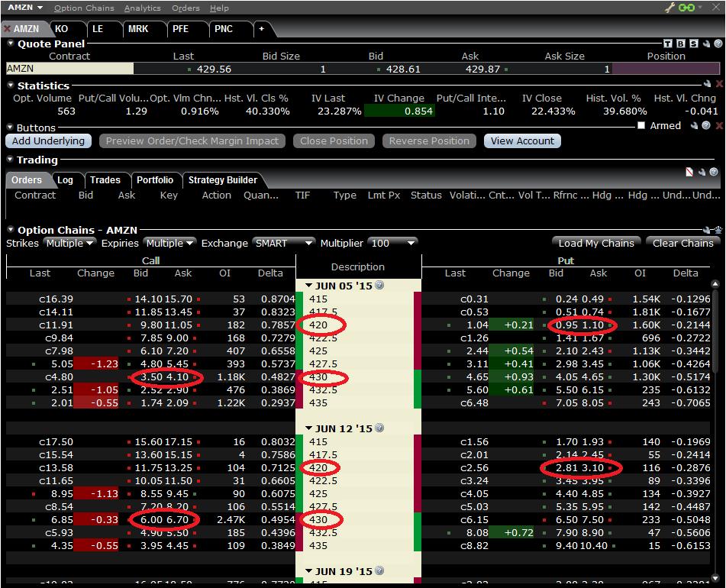Viewport: 726px width, 588px height.
Task: Open the Exchange SMART dropdown
Action: (283, 243)
